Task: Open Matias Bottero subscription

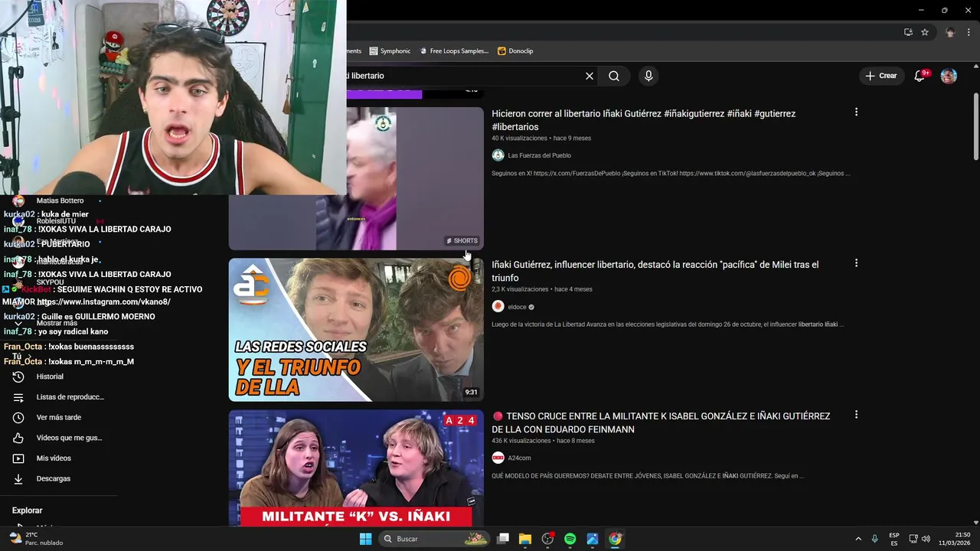Action: click(60, 201)
